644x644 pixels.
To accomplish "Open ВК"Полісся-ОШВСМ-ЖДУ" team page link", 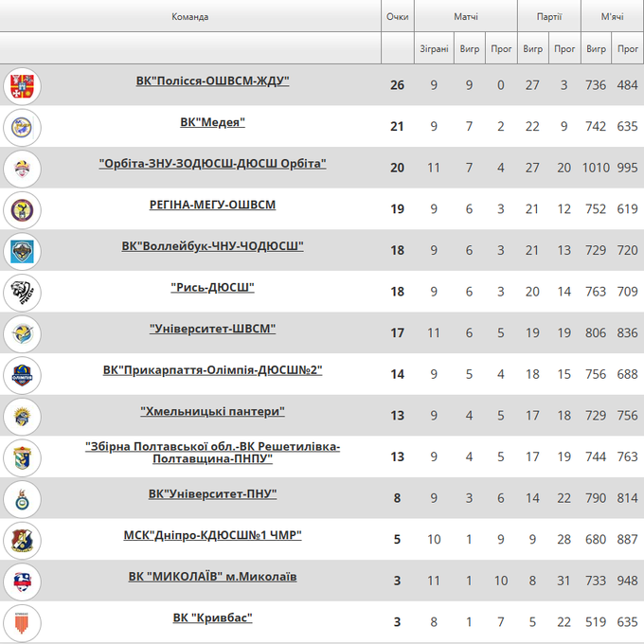I will click(212, 81).
